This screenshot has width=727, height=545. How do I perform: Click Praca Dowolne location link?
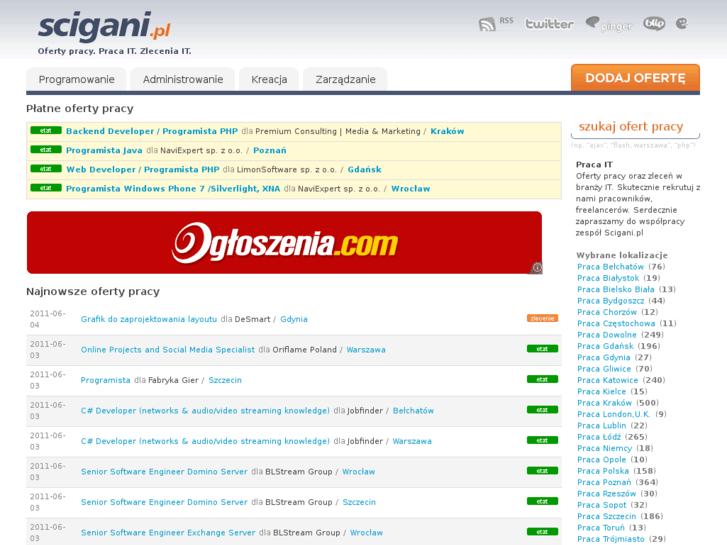[x=607, y=335]
